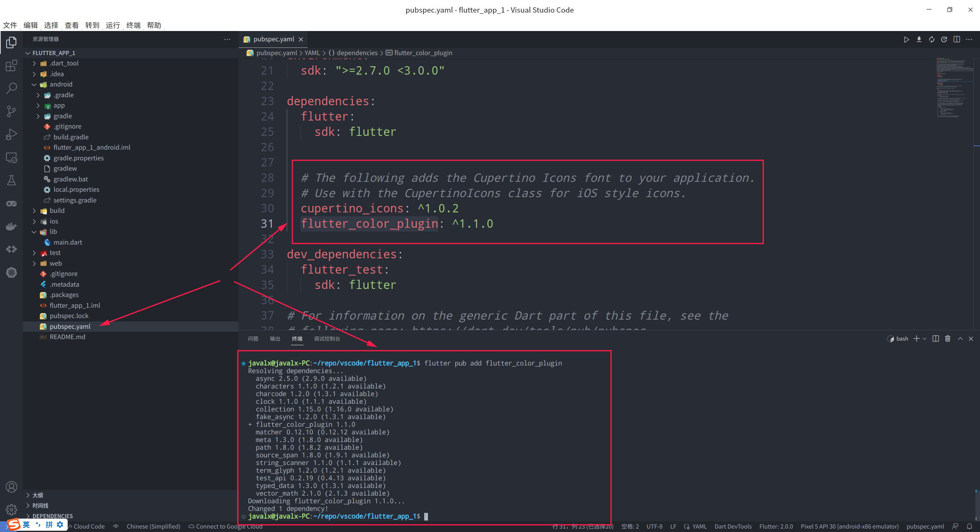Split the editor to the right
Viewport: 980px width, 532px height.
[957, 39]
